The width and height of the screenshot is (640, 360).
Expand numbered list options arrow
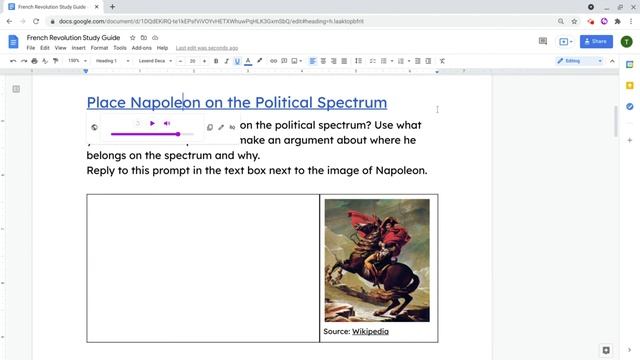pyautogui.click(x=409, y=61)
